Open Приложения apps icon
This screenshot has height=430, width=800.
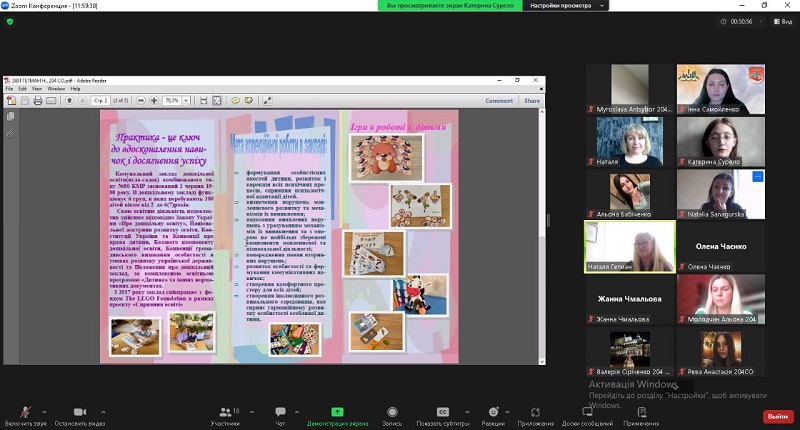click(537, 413)
